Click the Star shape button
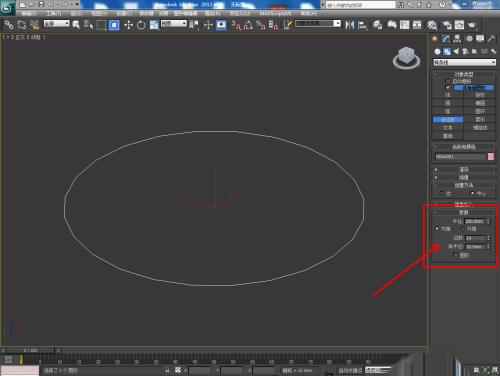The width and height of the screenshot is (500, 376). (480, 119)
